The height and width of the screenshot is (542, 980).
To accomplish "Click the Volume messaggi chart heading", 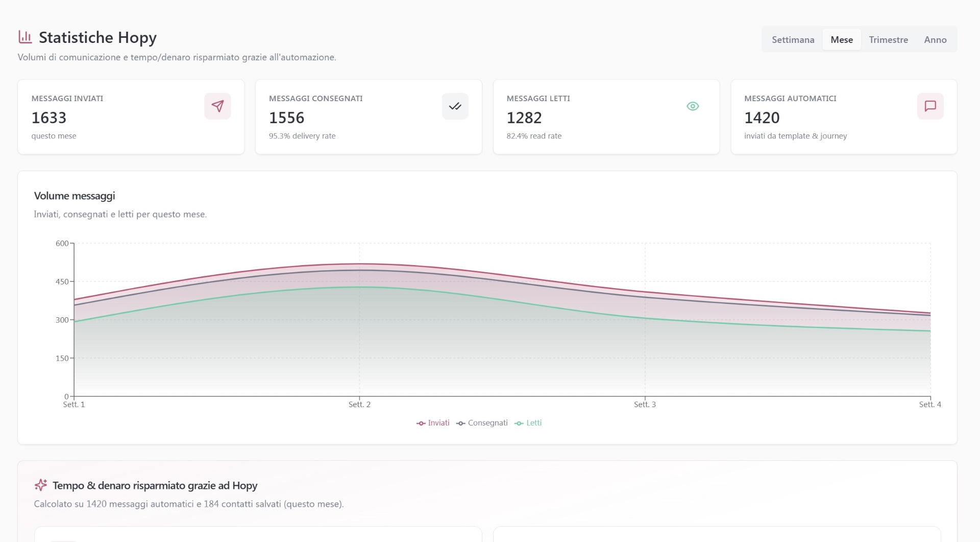I will [75, 196].
